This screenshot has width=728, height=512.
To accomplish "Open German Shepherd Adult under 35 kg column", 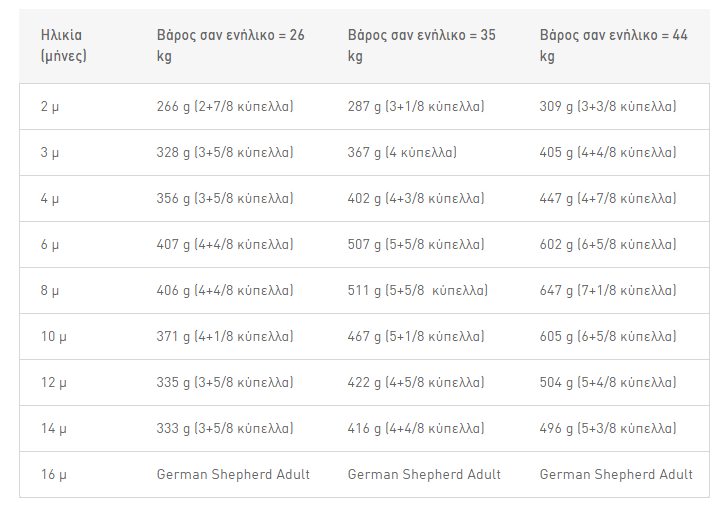I will pyautogui.click(x=424, y=474).
